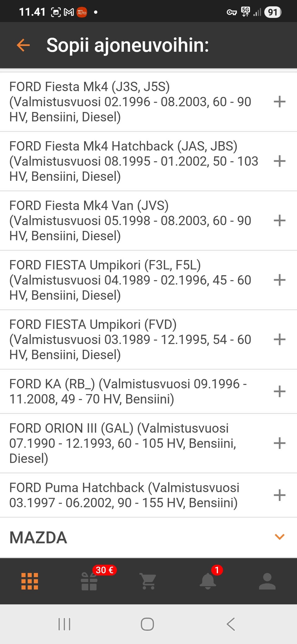Tap the MAZDA brand heading
Image resolution: width=297 pixels, height=644 pixels.
click(38, 537)
